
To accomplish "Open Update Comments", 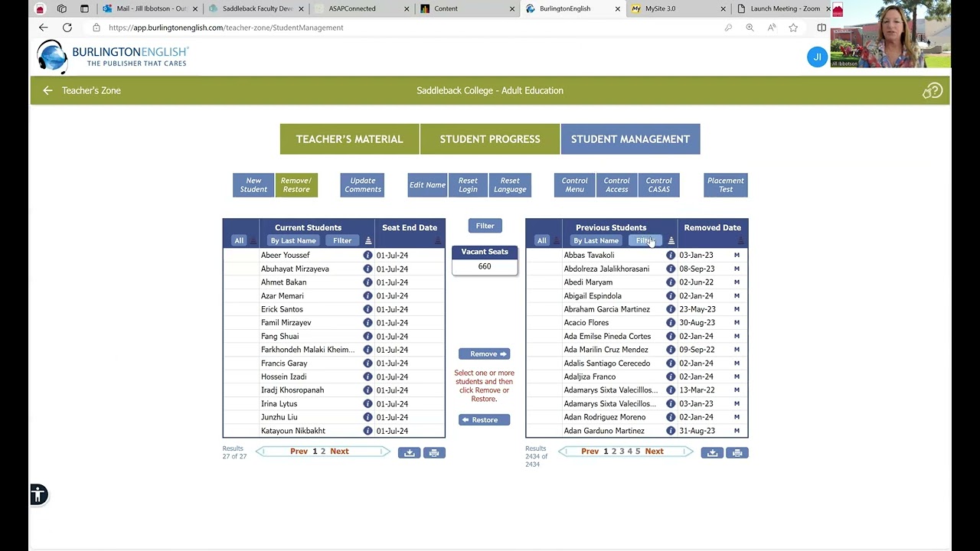I will click(363, 185).
